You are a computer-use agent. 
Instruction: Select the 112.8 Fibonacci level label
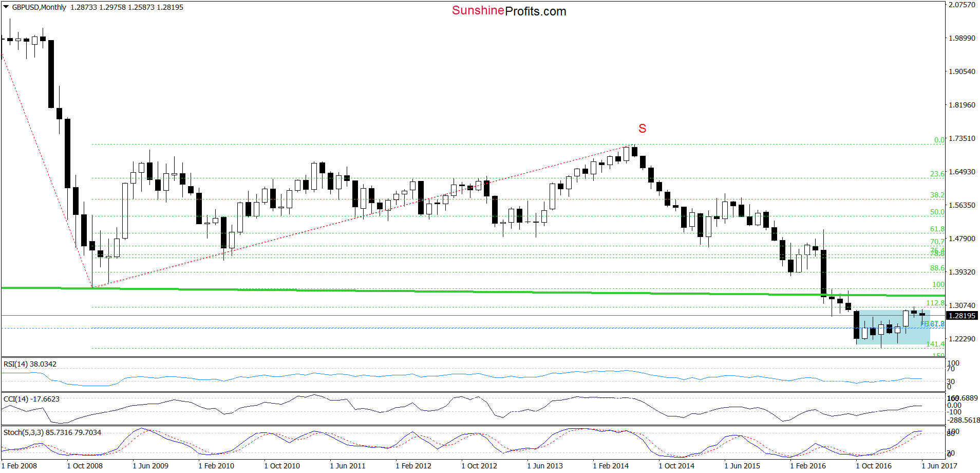point(935,303)
